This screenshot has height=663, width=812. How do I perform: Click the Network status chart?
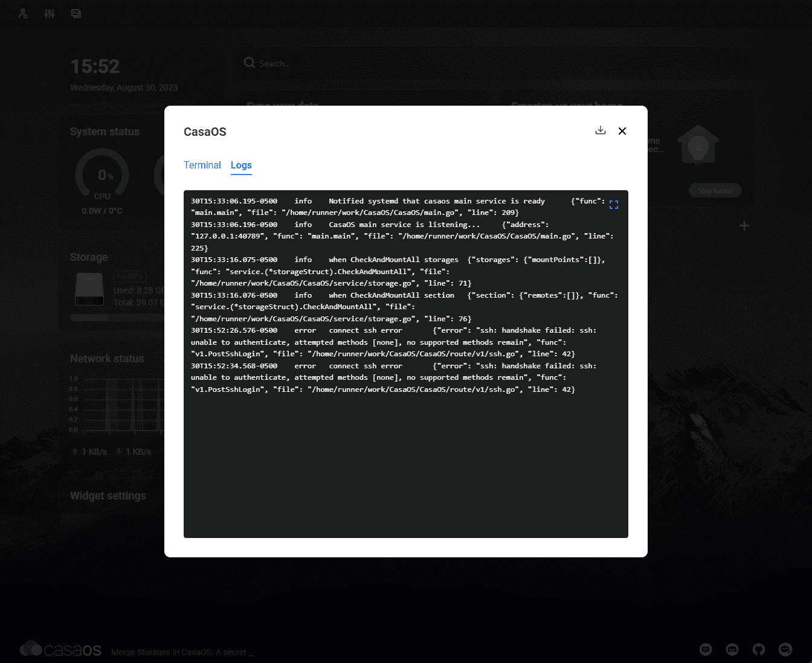point(117,405)
